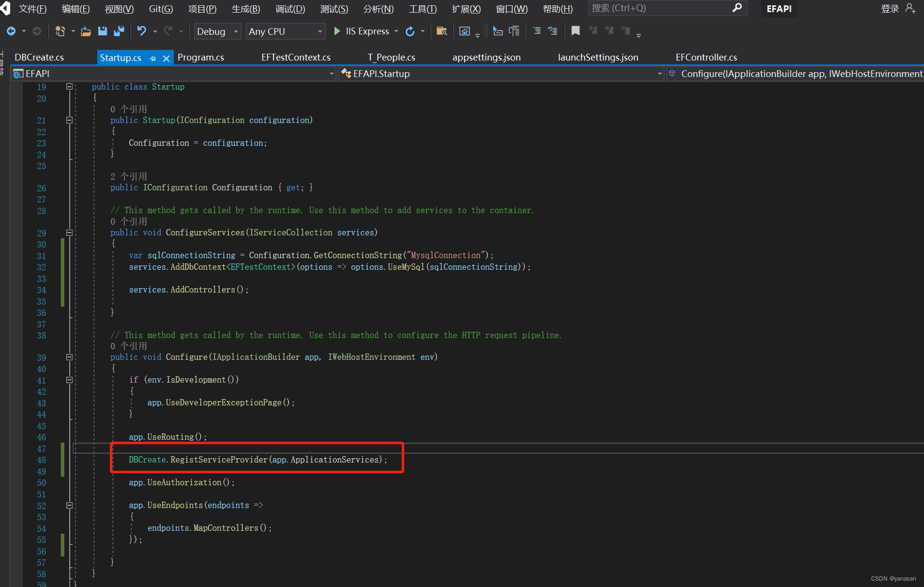Open the 生成(B) menu
This screenshot has height=587, width=924.
[x=246, y=9]
